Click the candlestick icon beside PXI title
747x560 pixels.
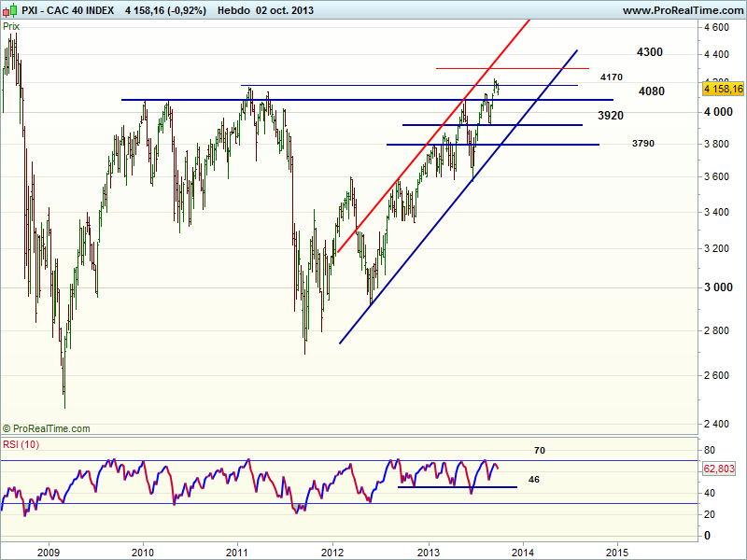[10, 11]
